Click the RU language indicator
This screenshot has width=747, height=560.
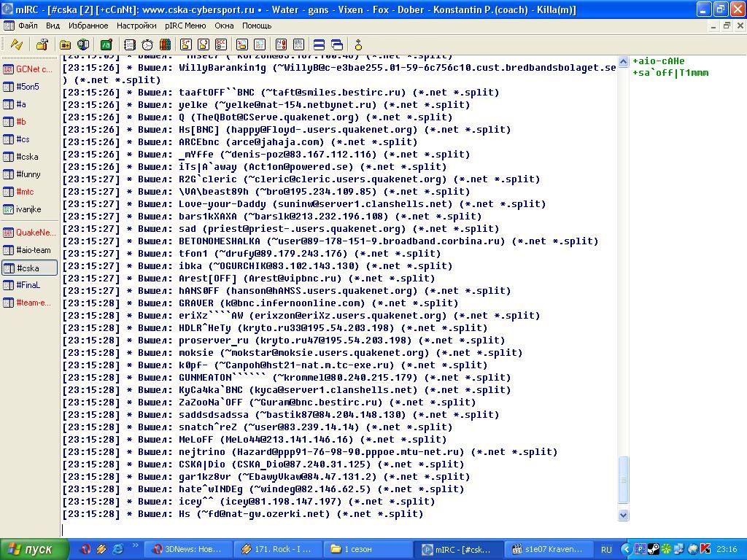(606, 550)
